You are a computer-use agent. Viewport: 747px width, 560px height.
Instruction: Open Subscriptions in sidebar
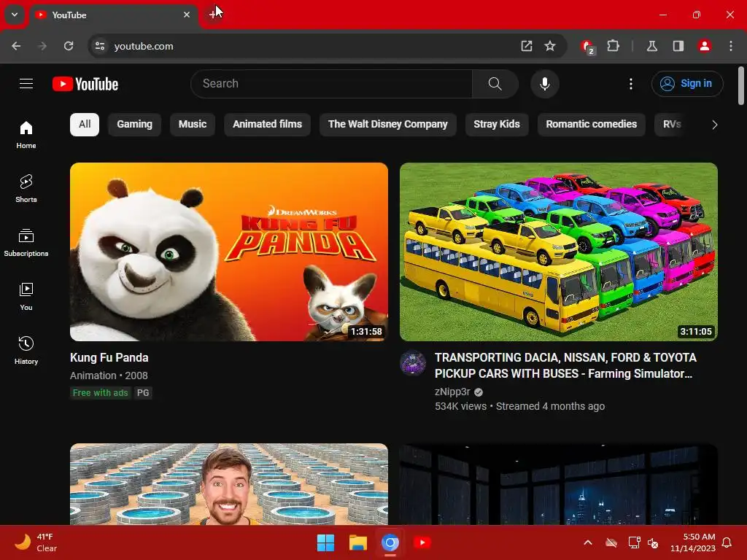coord(26,242)
